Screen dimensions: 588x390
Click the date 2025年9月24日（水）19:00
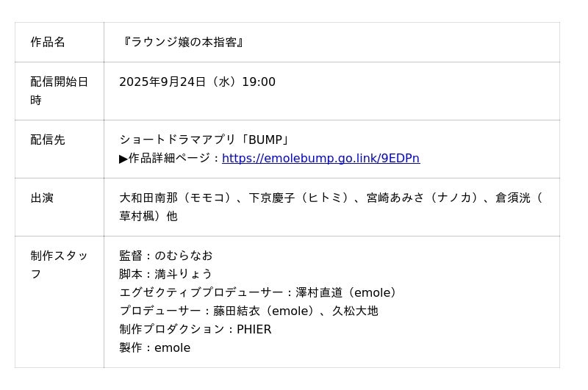(x=197, y=82)
